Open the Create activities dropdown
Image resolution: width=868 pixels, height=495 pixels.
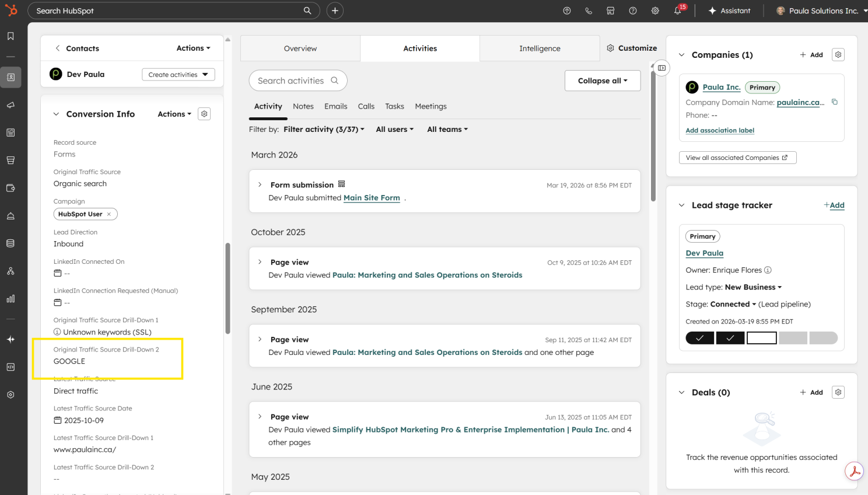click(178, 75)
